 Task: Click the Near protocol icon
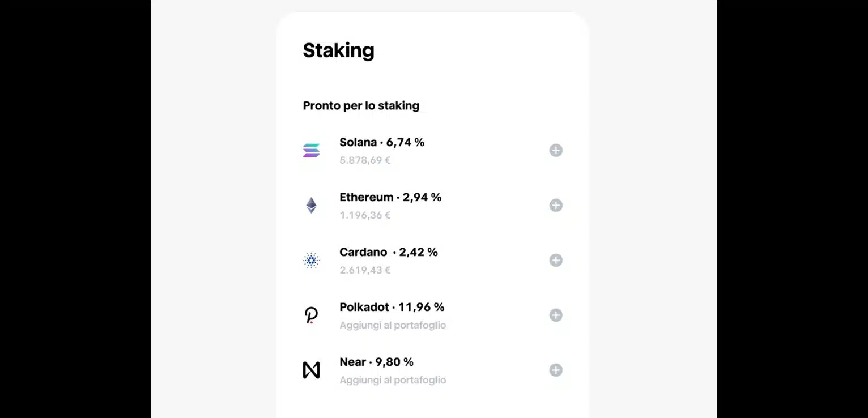[311, 370]
